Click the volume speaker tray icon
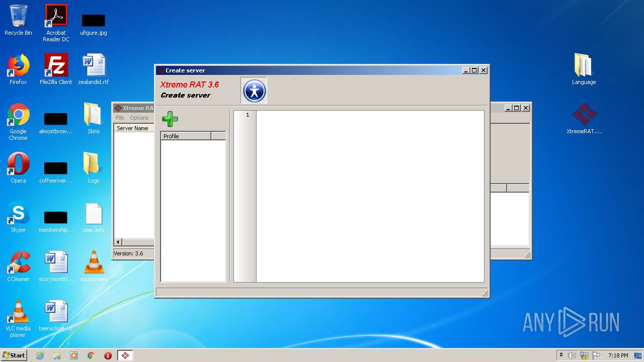The width and height of the screenshot is (644, 362). click(x=572, y=355)
